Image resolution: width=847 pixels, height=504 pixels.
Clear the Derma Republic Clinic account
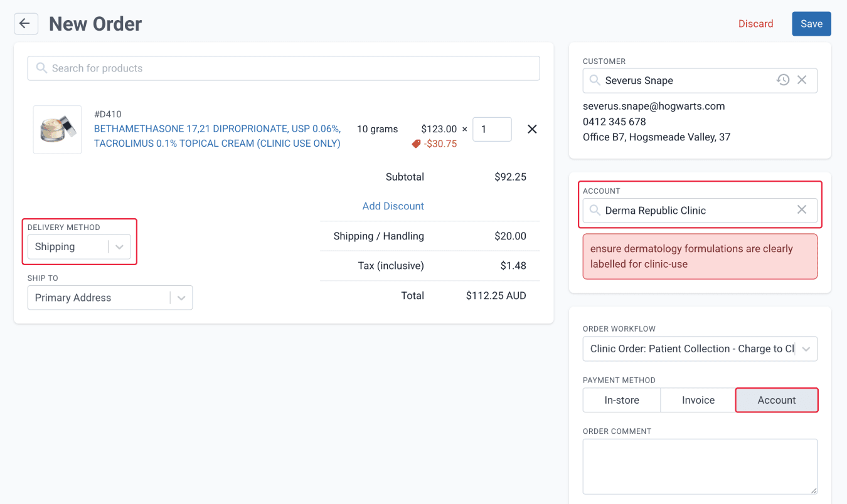(802, 210)
